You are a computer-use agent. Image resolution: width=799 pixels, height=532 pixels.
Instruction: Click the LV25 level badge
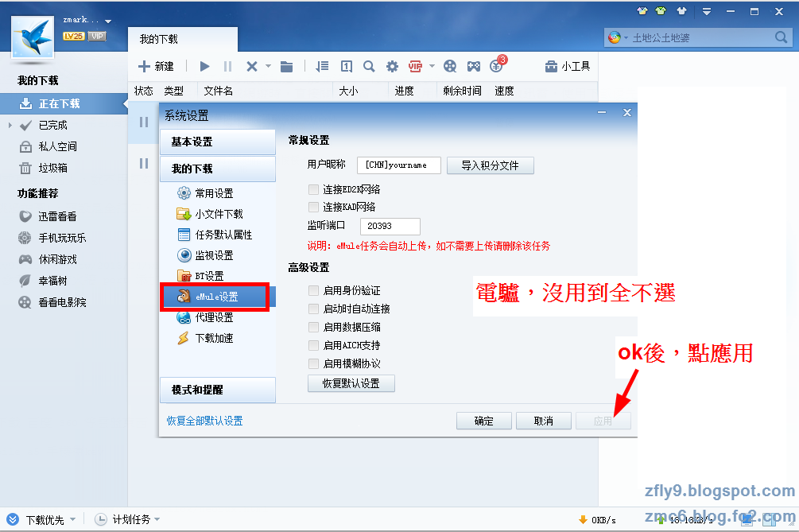tap(73, 36)
